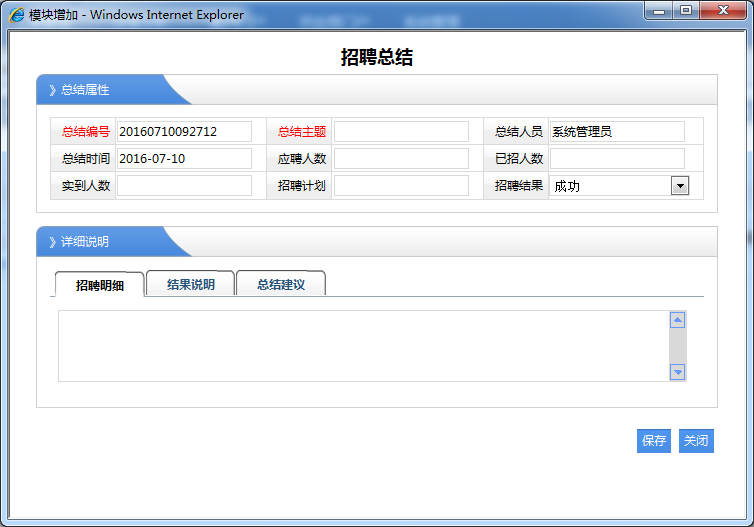This screenshot has width=754, height=527.
Task: Open the 结果说明 tab
Action: tap(190, 284)
